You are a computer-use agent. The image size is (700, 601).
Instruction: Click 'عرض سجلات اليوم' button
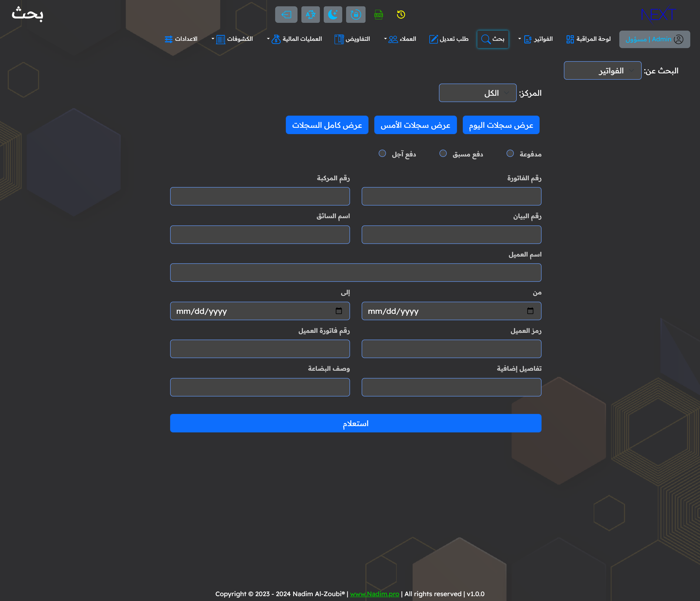tap(501, 125)
